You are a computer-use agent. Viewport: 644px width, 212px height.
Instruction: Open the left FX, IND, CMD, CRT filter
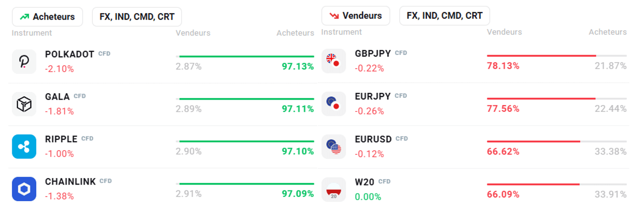(x=137, y=17)
